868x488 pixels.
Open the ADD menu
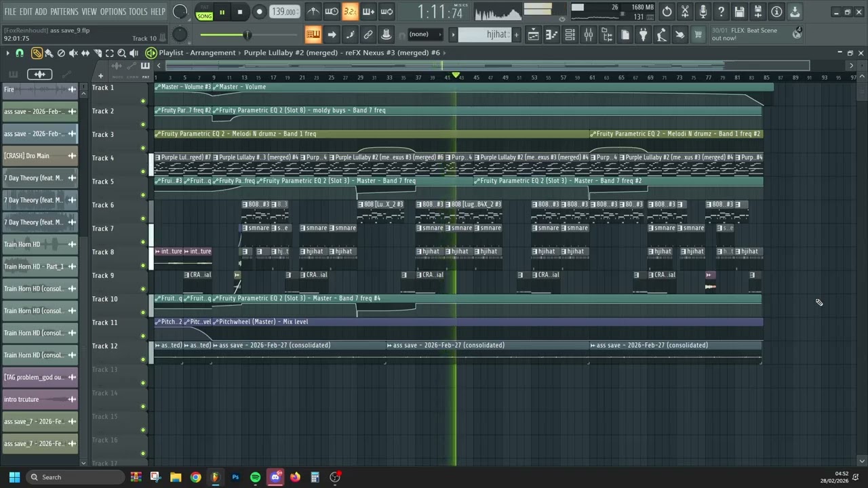(x=41, y=12)
